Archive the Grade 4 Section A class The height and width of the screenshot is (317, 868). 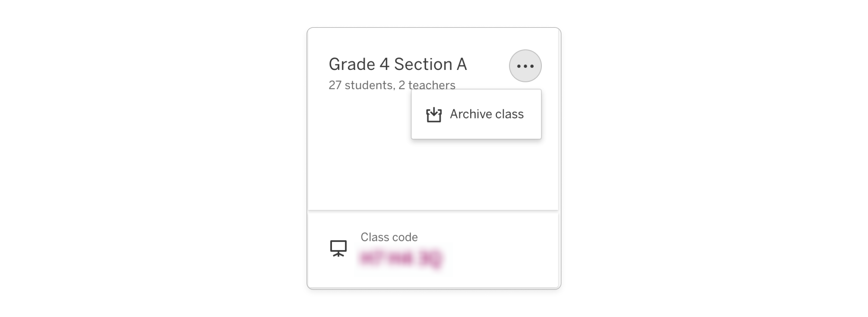click(x=486, y=114)
